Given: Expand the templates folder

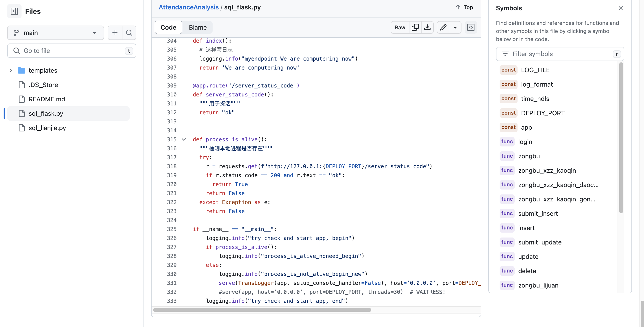Looking at the screenshot, I should pos(10,70).
